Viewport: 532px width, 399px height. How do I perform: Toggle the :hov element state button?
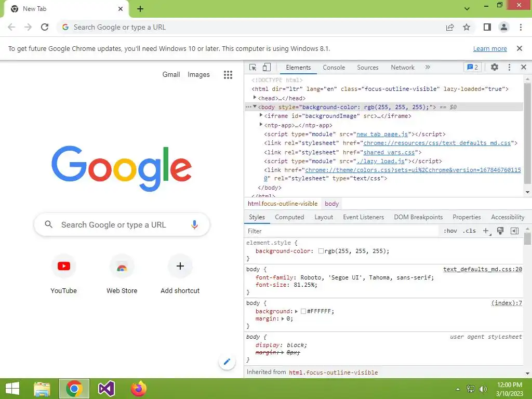pyautogui.click(x=450, y=231)
